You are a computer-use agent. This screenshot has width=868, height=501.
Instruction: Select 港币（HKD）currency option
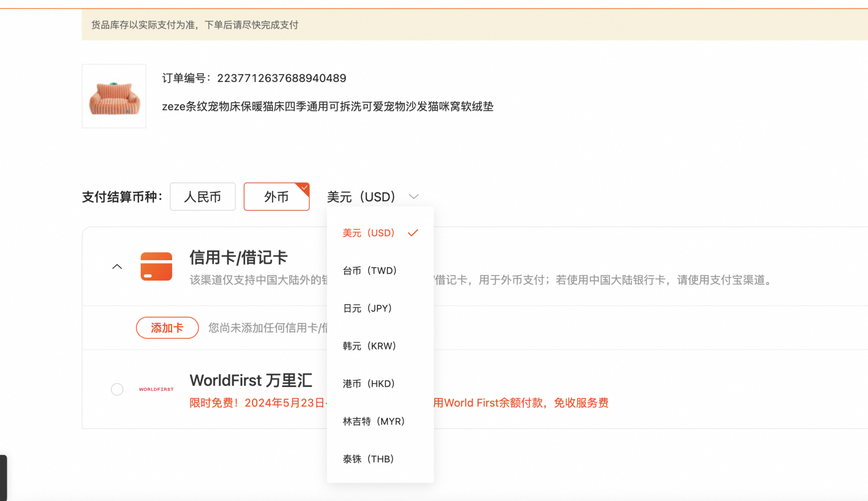(368, 383)
